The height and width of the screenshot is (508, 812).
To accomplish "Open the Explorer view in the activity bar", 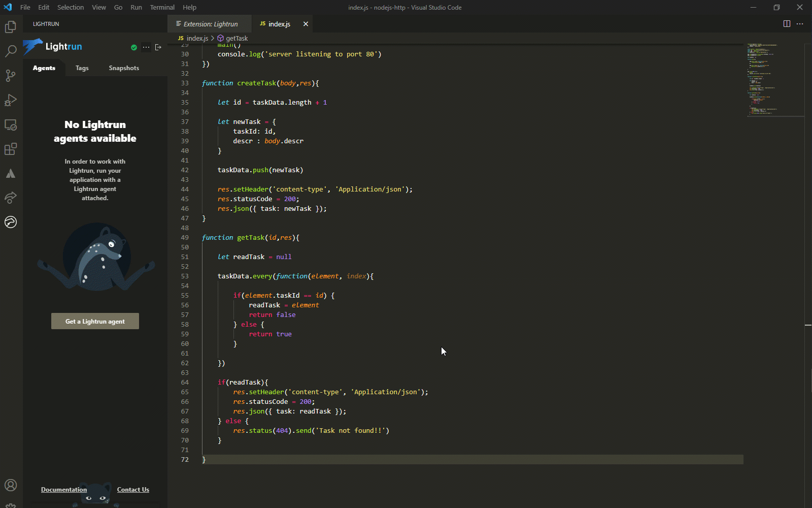I will (11, 27).
